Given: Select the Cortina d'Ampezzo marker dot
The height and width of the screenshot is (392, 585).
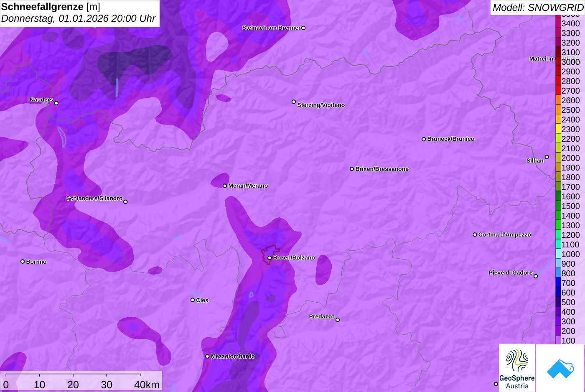Looking at the screenshot, I should coord(475,235).
